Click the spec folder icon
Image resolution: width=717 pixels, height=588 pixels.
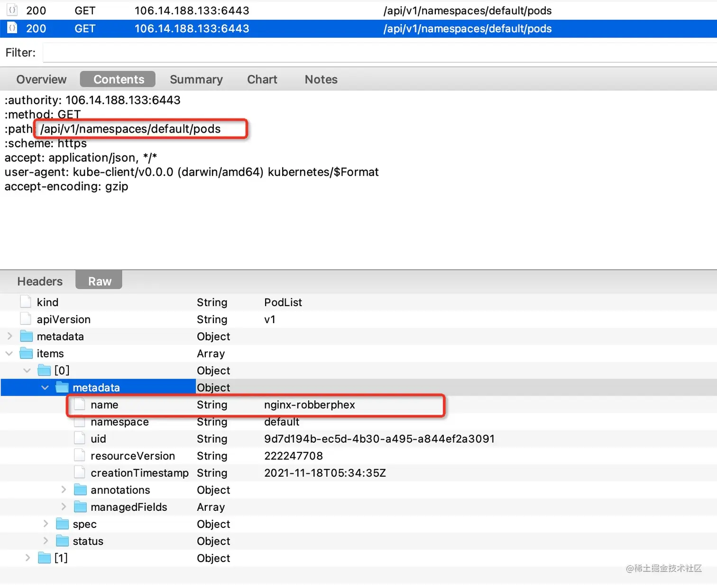tap(62, 524)
